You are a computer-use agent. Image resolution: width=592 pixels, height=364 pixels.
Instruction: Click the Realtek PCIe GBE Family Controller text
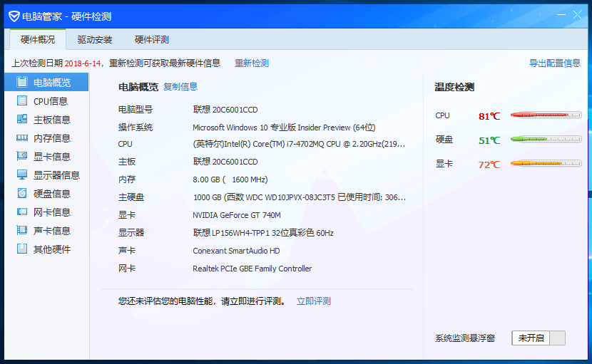[252, 268]
